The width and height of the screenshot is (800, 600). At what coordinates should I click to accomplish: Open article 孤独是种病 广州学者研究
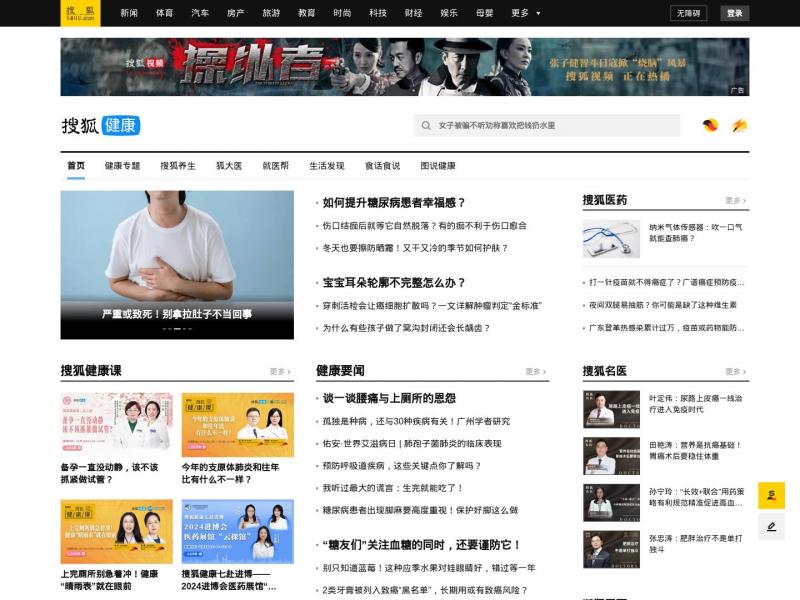(416, 421)
